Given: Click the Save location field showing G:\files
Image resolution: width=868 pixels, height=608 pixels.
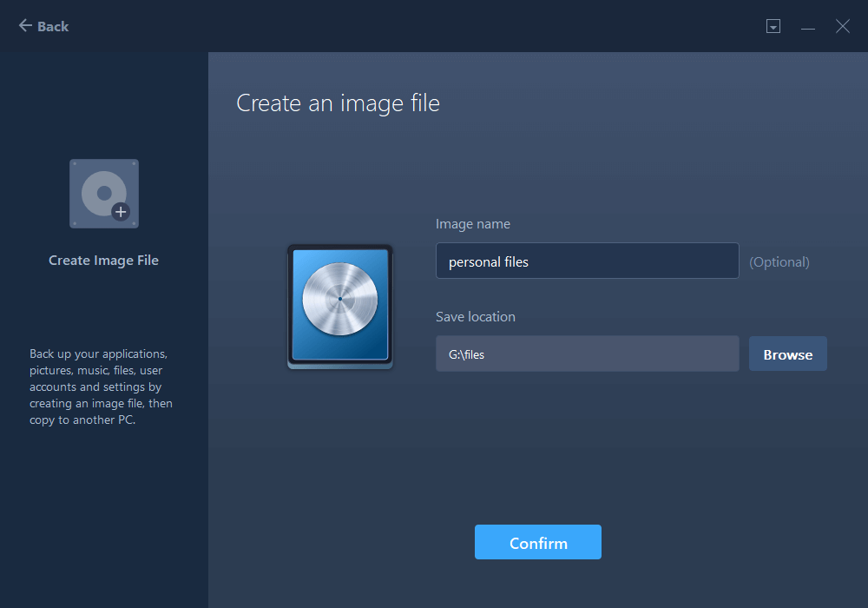Looking at the screenshot, I should point(587,354).
